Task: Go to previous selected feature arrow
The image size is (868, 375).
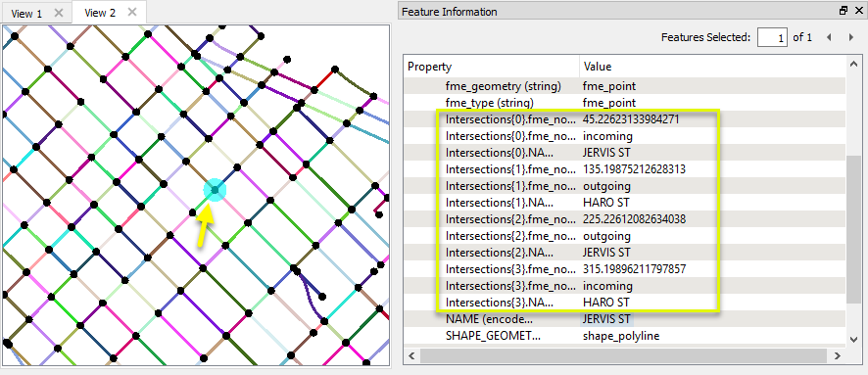Action: coord(829,37)
